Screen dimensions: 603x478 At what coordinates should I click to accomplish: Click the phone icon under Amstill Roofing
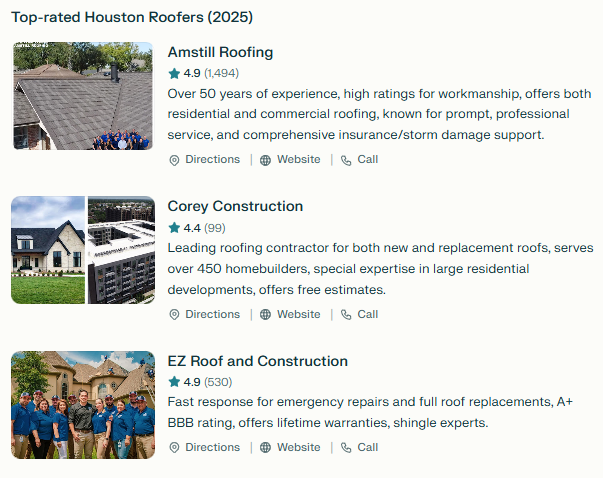click(x=346, y=160)
